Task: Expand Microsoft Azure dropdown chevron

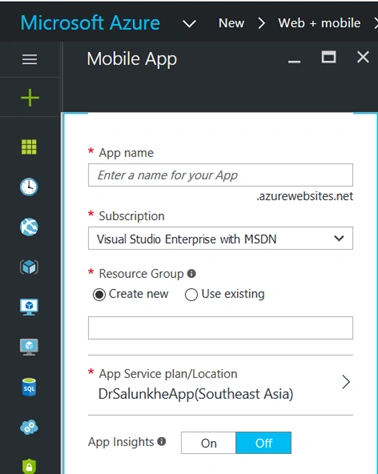Action: 189,23
